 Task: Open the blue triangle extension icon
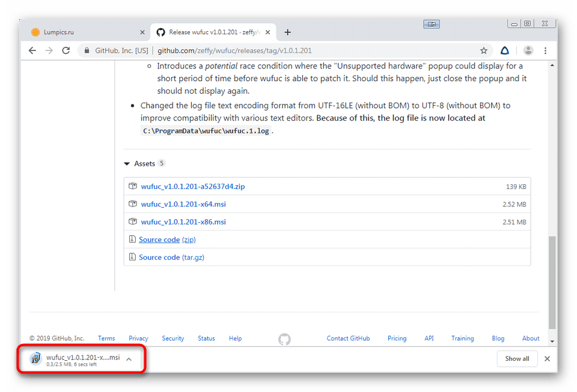click(x=504, y=50)
